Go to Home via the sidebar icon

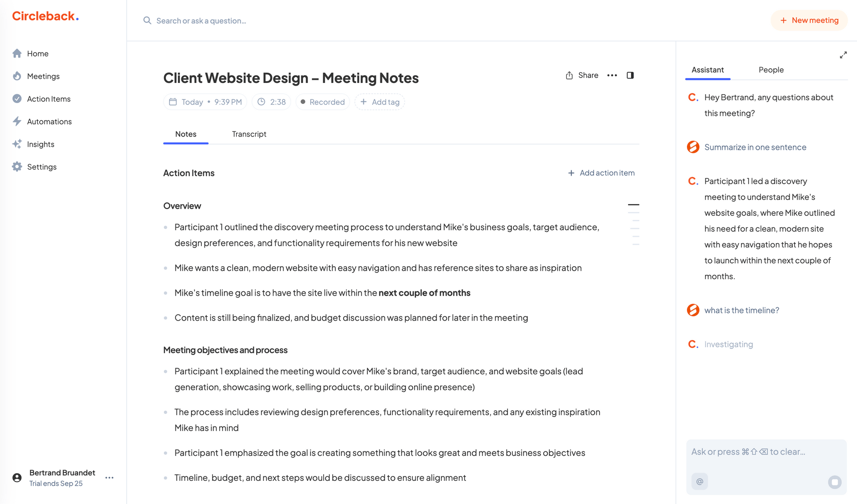pos(37,53)
